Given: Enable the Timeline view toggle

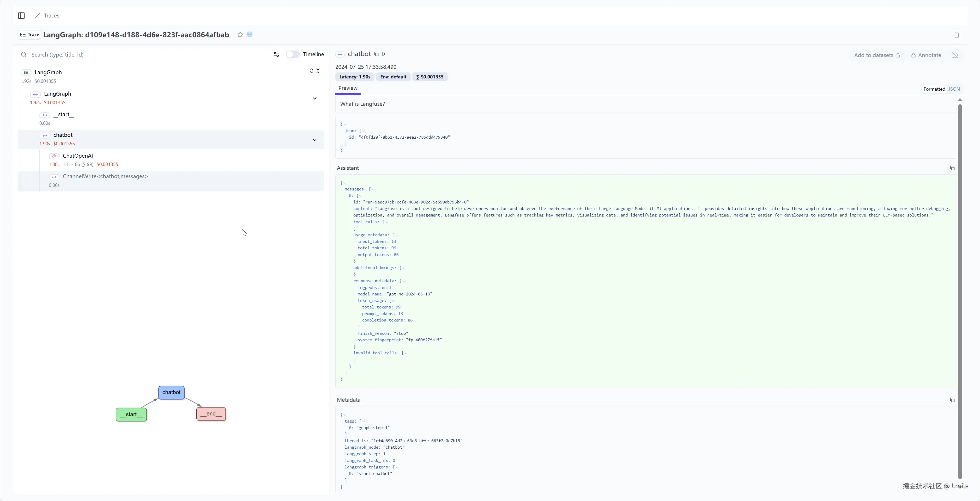Looking at the screenshot, I should [292, 54].
